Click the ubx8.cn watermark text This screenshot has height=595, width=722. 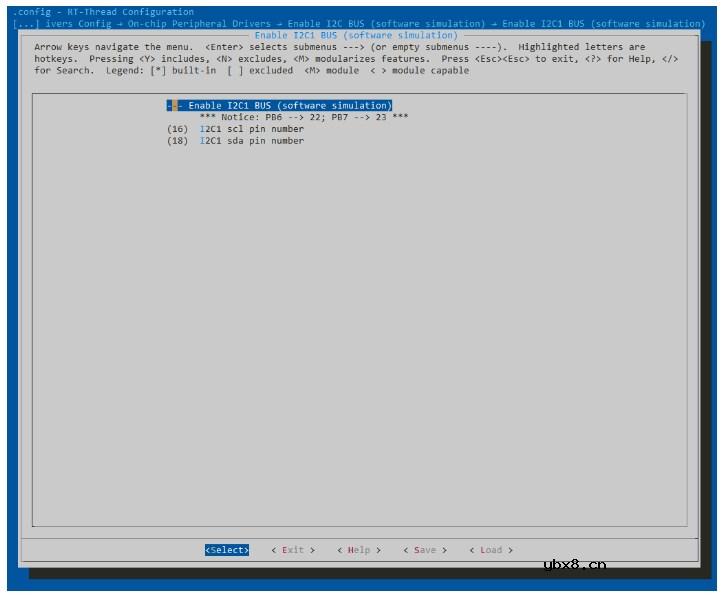click(x=574, y=565)
